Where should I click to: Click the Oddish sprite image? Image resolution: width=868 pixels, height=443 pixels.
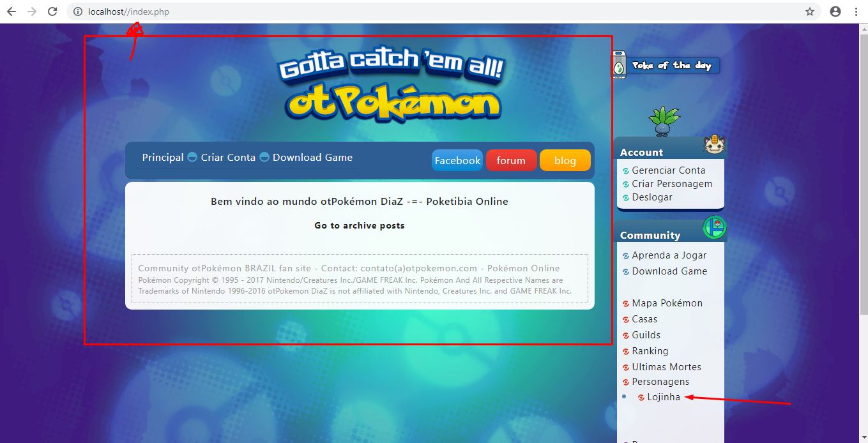[x=664, y=121]
